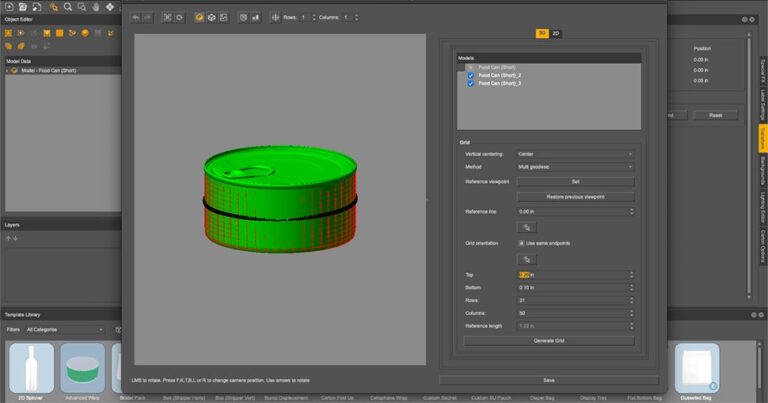Image resolution: width=768 pixels, height=403 pixels.
Task: Click the grid crosshair icon beside Rows
Action: 275,17
